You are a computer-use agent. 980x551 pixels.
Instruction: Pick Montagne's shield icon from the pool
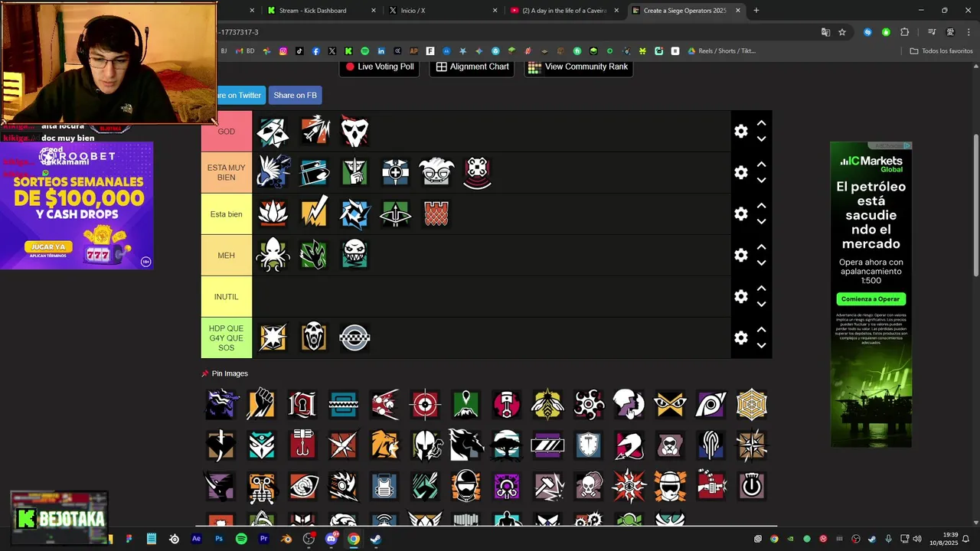(589, 445)
